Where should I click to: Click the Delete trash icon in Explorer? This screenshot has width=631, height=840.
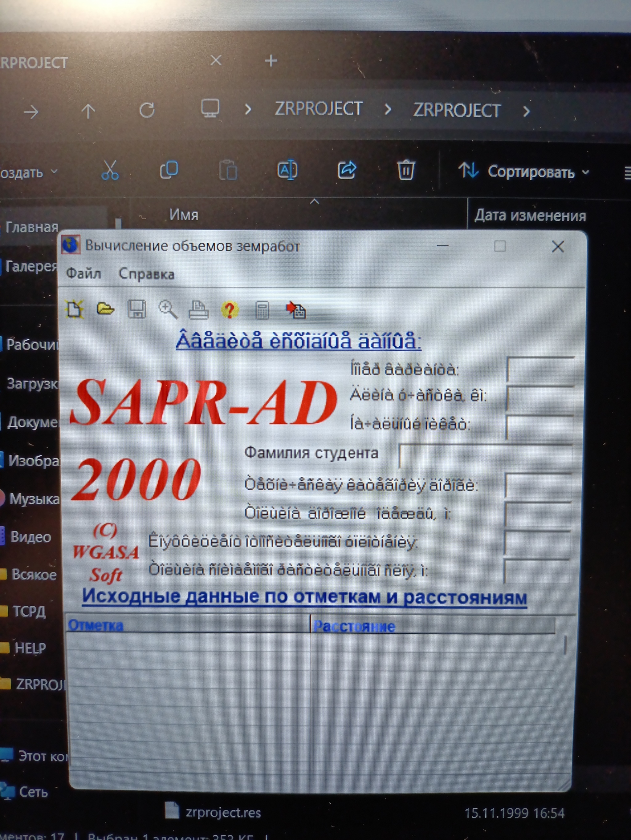(406, 170)
